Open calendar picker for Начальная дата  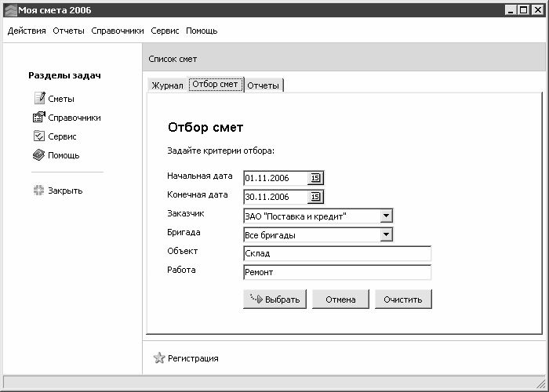(315, 178)
